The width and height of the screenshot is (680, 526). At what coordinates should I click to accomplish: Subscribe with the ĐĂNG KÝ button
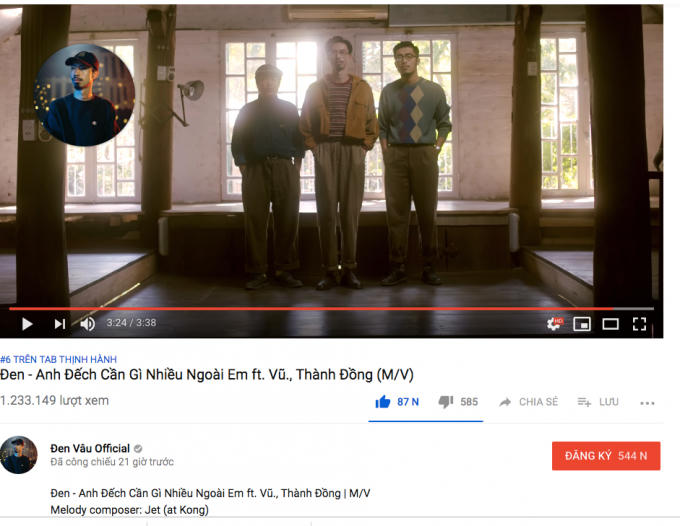click(606, 456)
